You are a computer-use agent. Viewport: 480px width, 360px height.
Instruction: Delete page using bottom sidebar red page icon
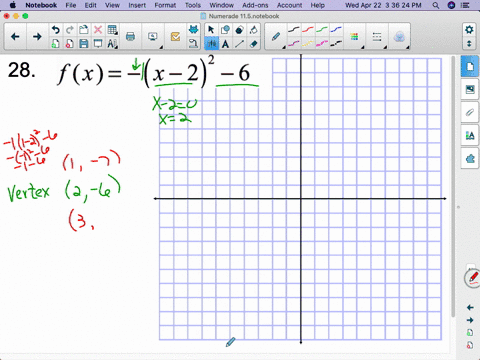click(x=470, y=345)
